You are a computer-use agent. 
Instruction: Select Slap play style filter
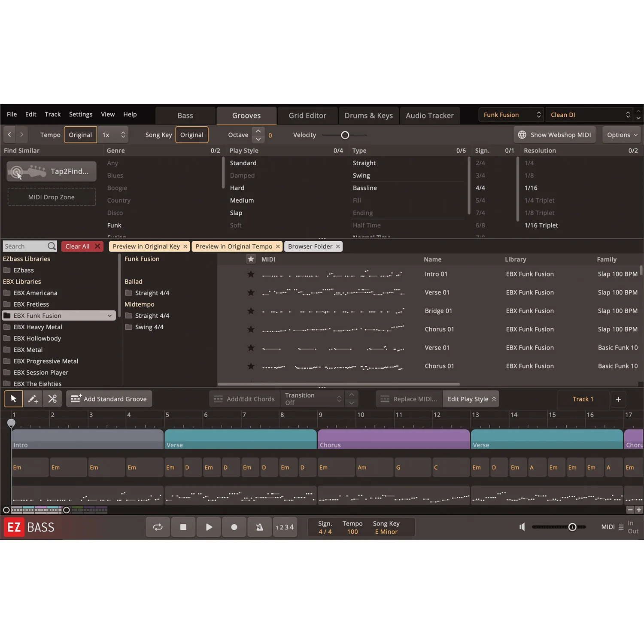pyautogui.click(x=236, y=213)
